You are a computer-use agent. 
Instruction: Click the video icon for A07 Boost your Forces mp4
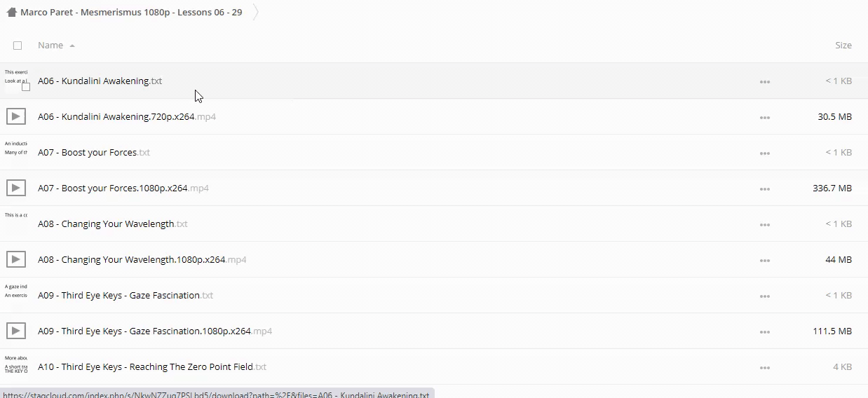(x=15, y=188)
